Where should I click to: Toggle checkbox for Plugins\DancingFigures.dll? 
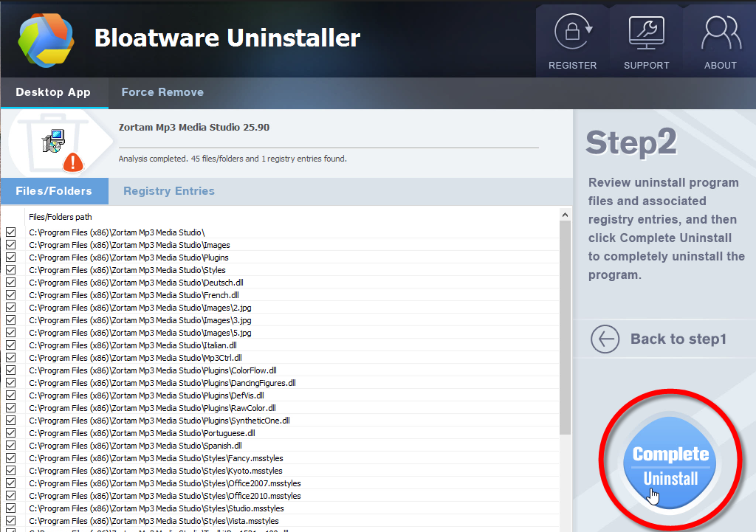[x=10, y=383]
